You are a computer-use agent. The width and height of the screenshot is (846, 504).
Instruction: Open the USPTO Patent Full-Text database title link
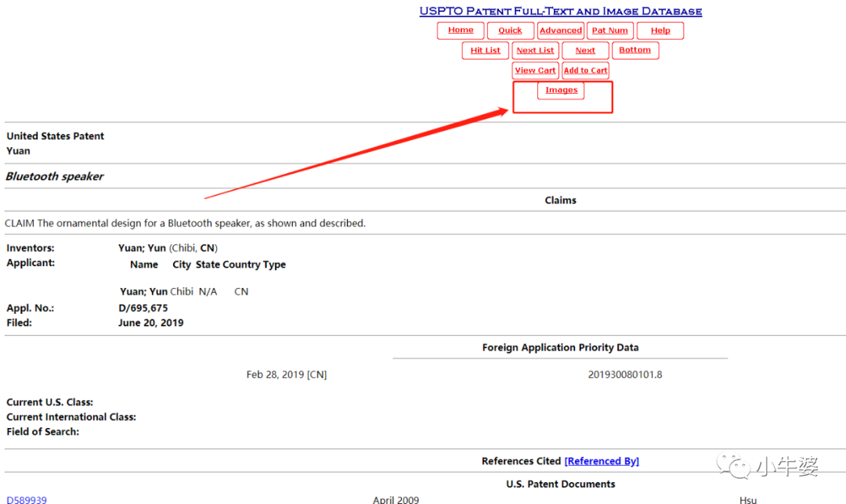[560, 11]
